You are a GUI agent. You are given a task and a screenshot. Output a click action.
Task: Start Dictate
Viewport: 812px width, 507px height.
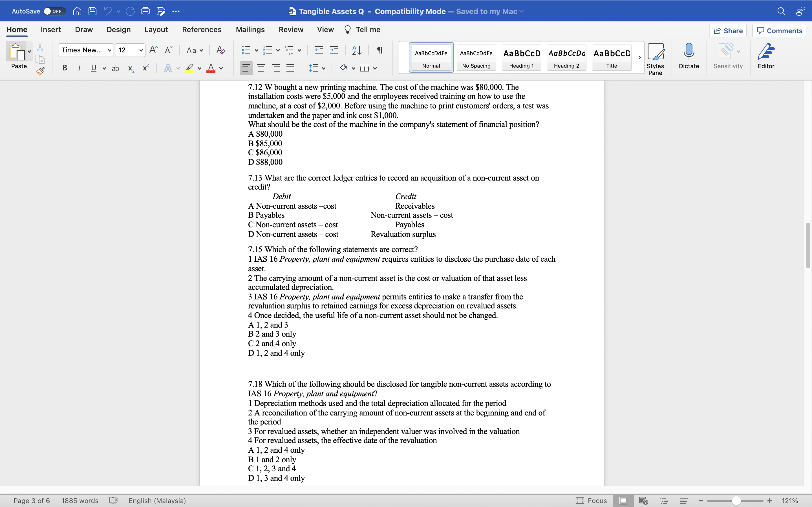point(689,56)
